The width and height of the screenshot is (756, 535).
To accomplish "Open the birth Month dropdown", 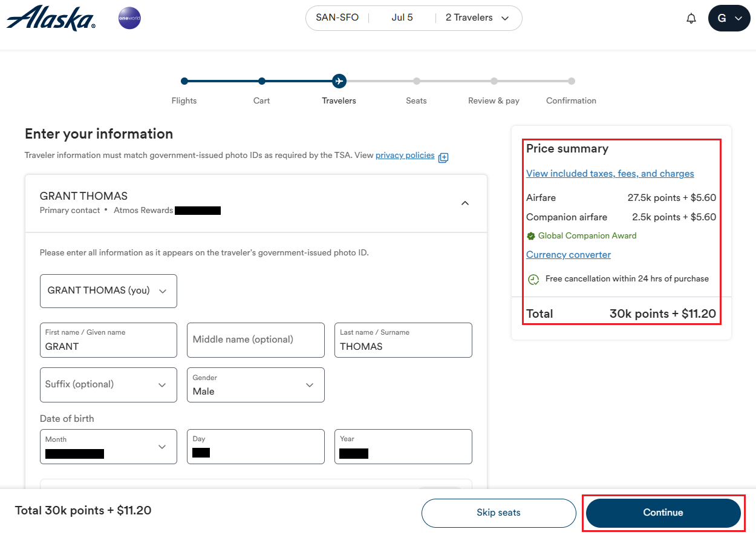I will pos(108,447).
